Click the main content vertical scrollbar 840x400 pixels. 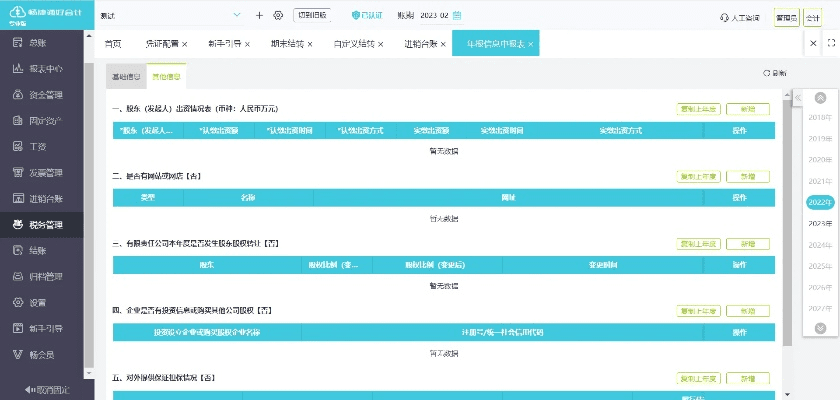787,222
